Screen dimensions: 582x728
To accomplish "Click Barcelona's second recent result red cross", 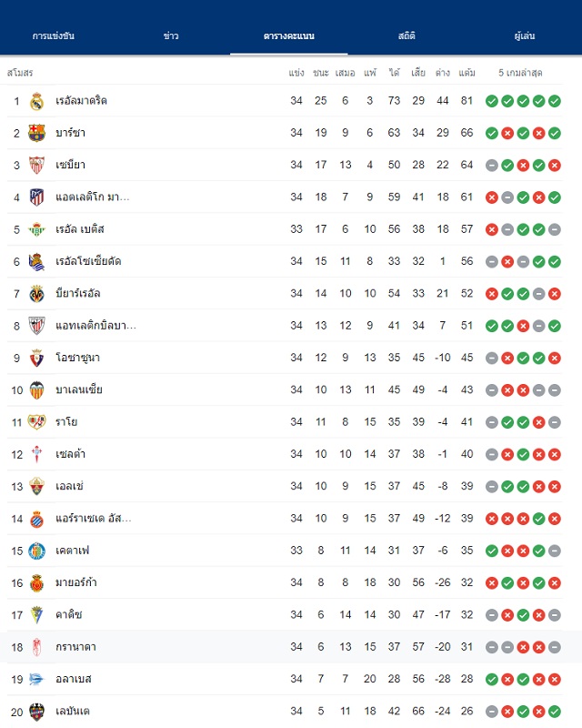I will 507,133.
